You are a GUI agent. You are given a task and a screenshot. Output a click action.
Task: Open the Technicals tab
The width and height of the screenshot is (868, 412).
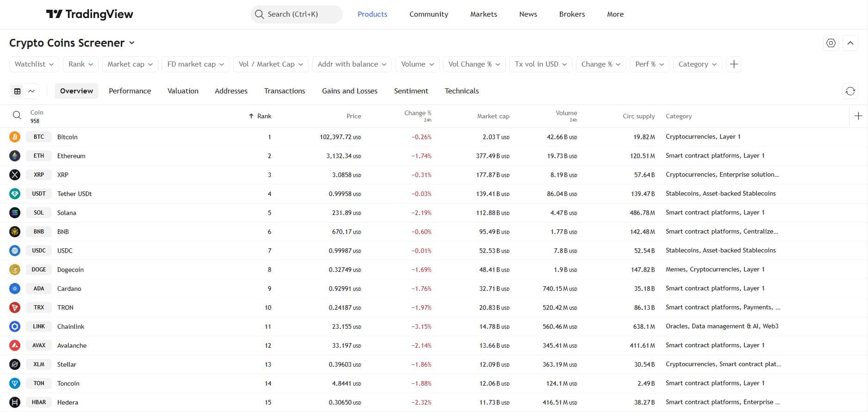[x=461, y=91]
